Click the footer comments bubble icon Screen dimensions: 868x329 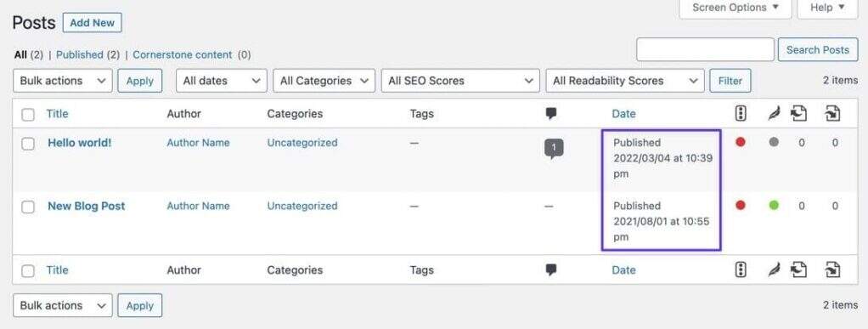[551, 269]
